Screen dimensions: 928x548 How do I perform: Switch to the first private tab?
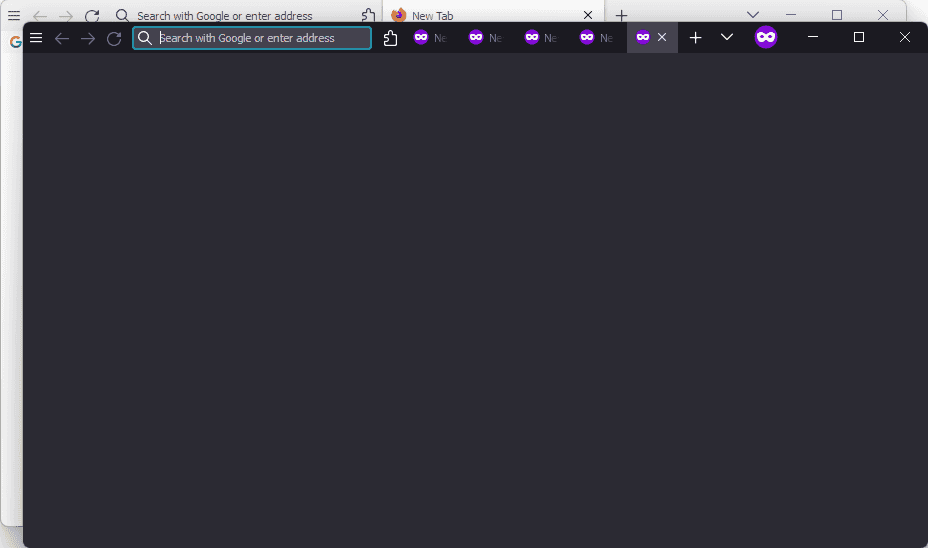(430, 37)
